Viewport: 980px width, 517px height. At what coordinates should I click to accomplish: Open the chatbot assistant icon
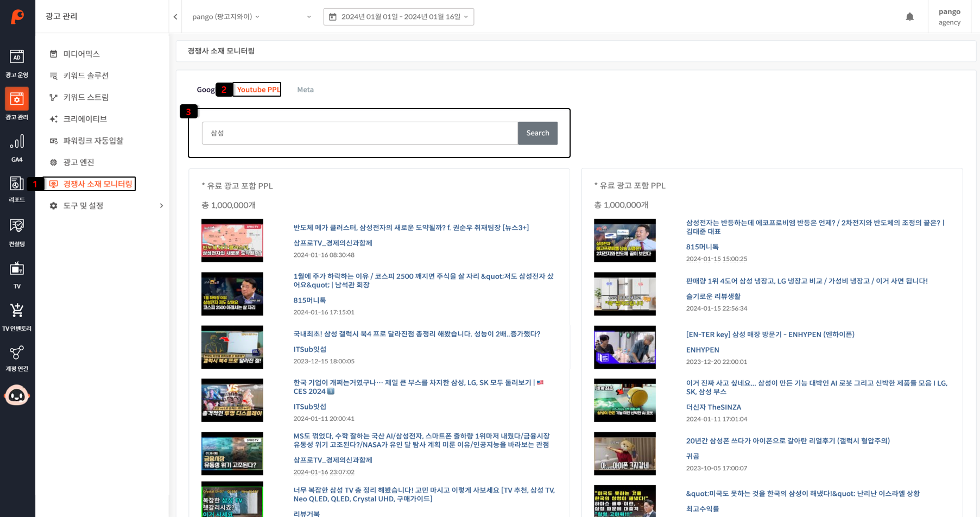tap(17, 395)
